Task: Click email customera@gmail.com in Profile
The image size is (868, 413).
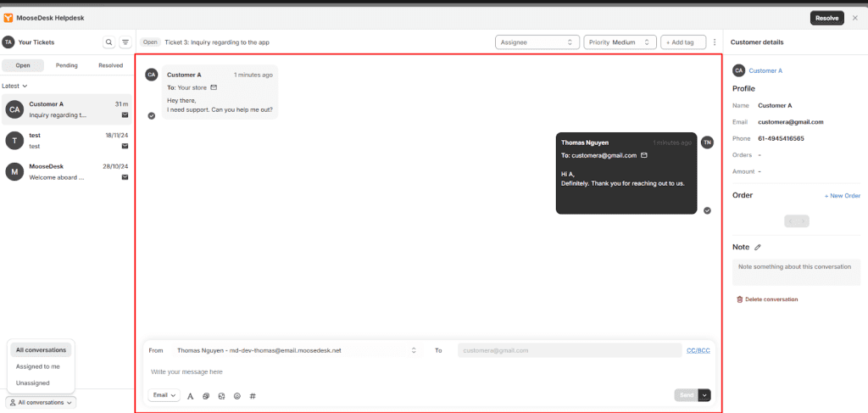Action: click(791, 122)
